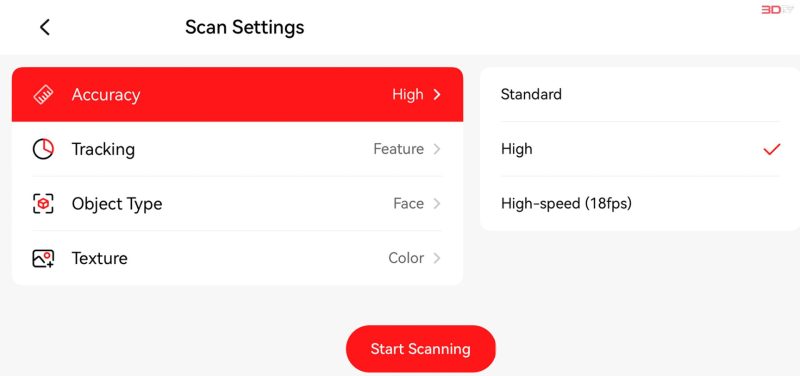
Task: Click the Tracking pie-clock icon
Action: pos(43,149)
